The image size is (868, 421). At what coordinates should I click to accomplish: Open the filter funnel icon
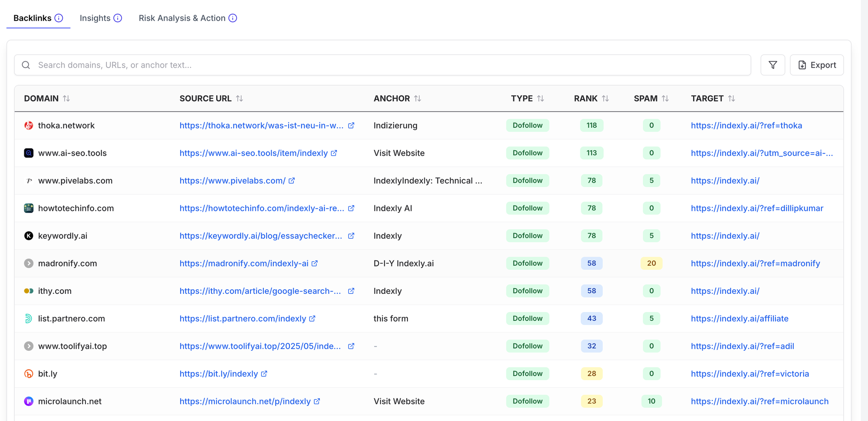point(773,65)
